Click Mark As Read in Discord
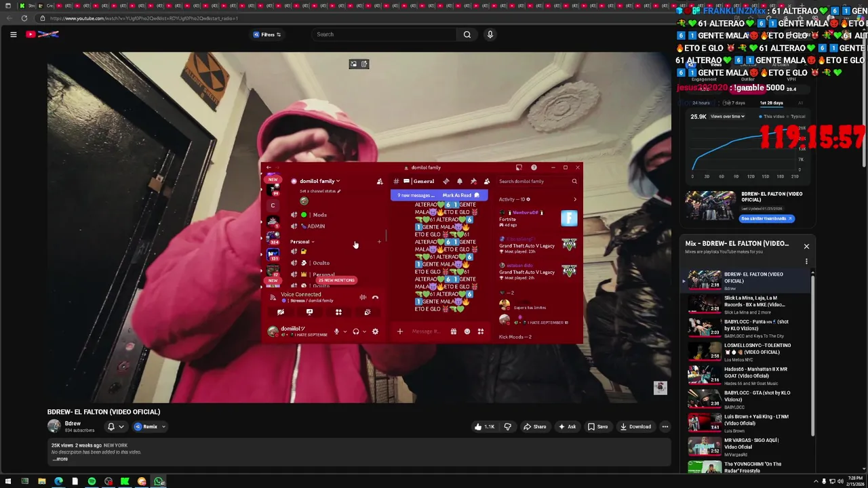 pos(460,195)
